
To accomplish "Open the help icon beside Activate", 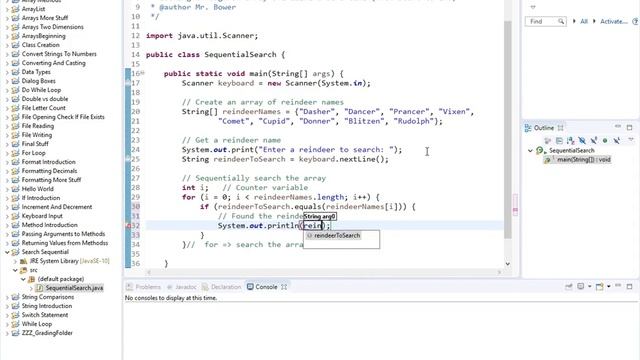I will point(635,21).
